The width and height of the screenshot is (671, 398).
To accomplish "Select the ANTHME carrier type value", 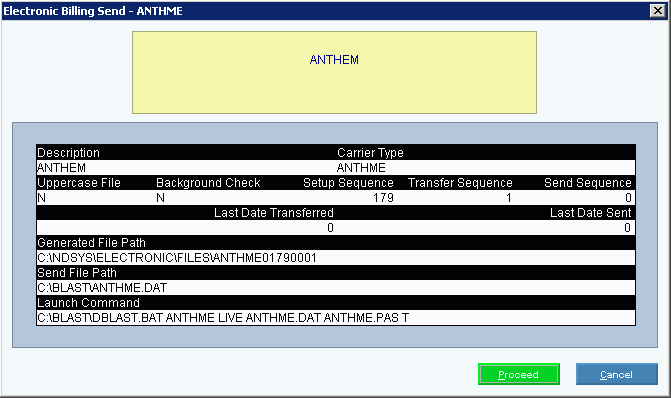I will [361, 168].
